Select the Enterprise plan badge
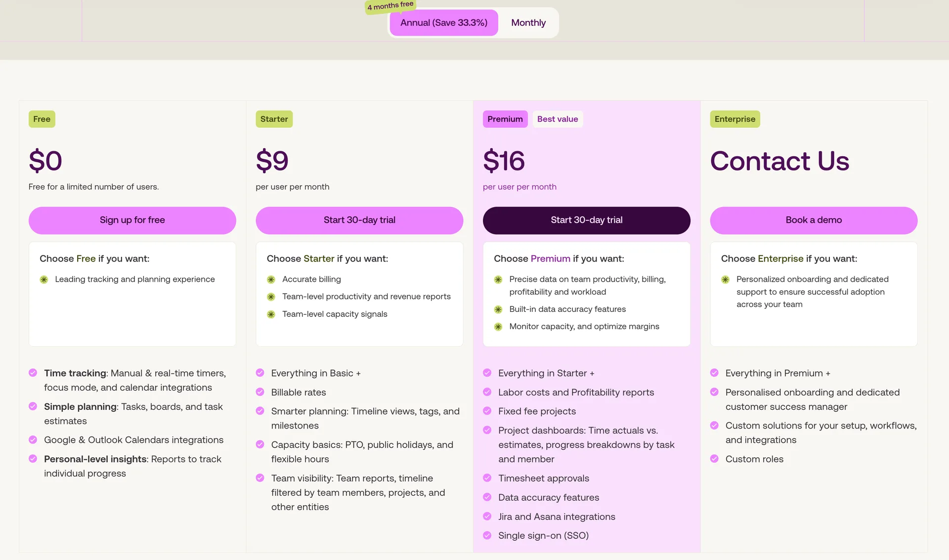 point(735,119)
